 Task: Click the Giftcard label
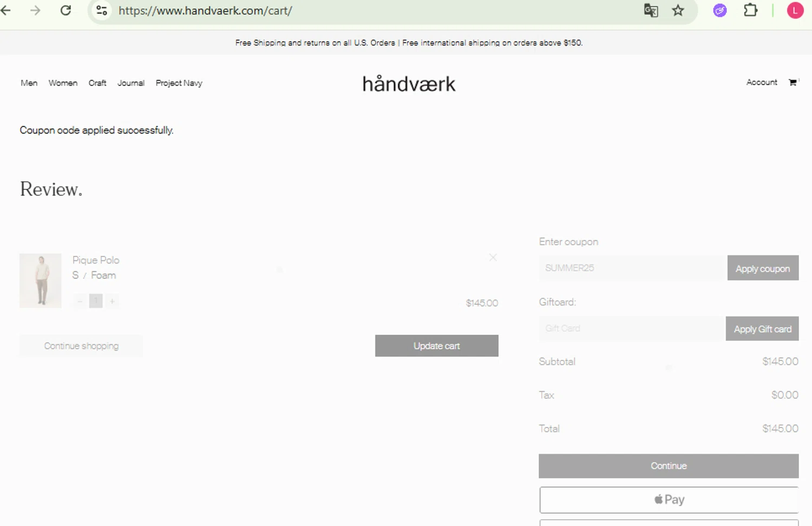click(557, 302)
